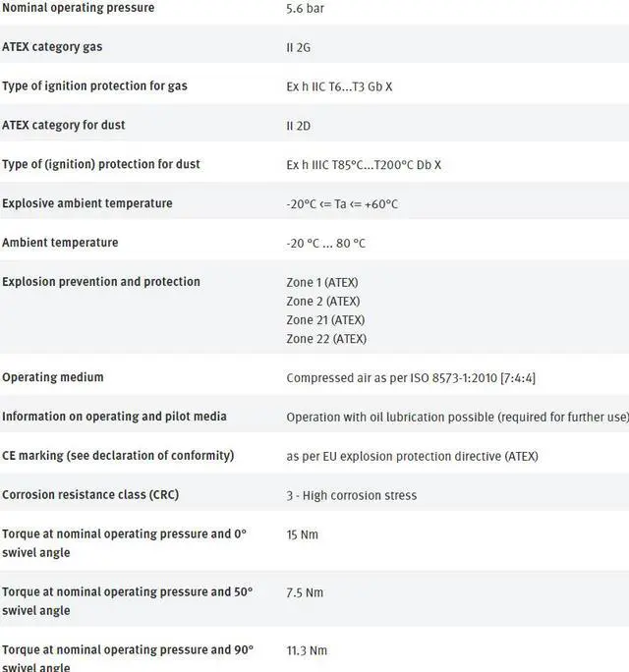Viewport: 629px width, 672px height.
Task: Click the "Nominal operating pressure" label
Action: point(78,8)
